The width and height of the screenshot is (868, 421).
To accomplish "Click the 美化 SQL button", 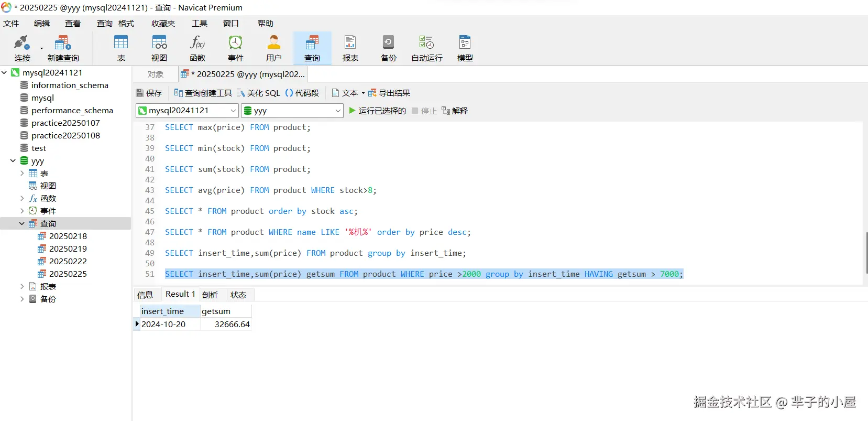I will (258, 93).
